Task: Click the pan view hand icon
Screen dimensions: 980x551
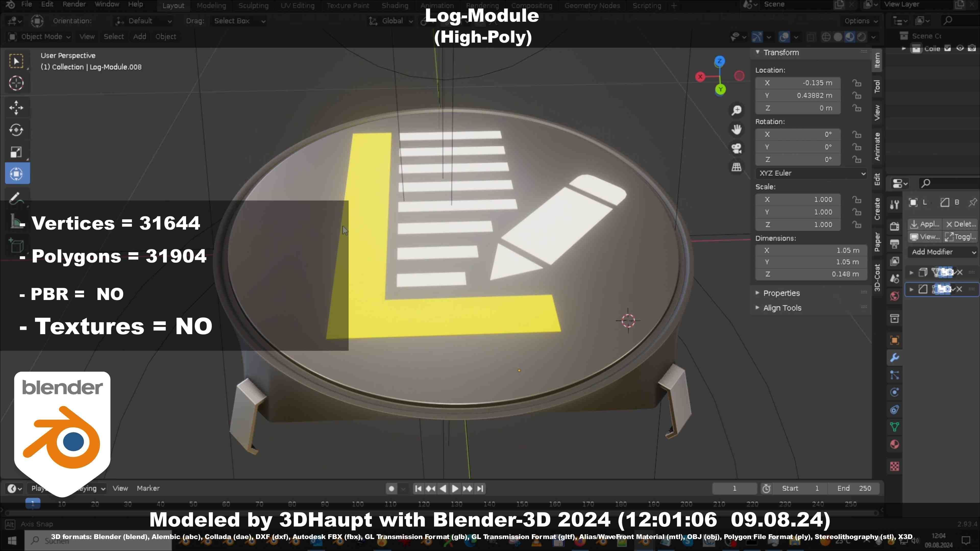Action: click(737, 129)
